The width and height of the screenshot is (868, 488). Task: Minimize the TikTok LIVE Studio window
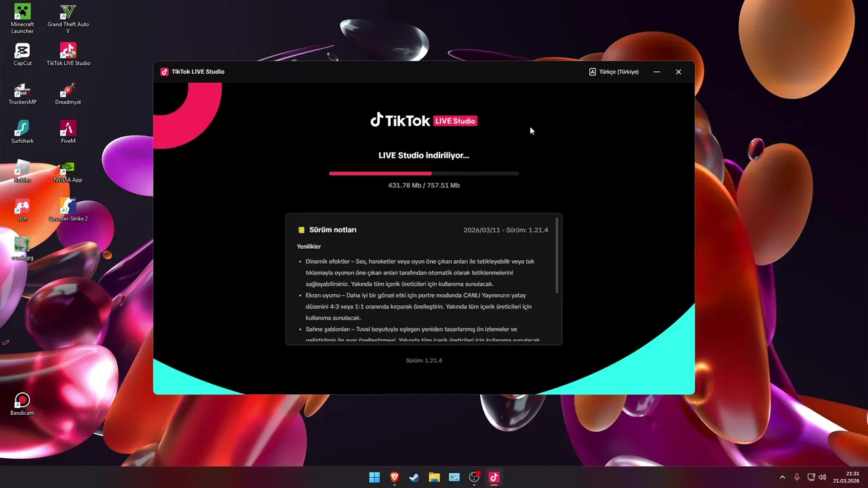click(x=656, y=72)
